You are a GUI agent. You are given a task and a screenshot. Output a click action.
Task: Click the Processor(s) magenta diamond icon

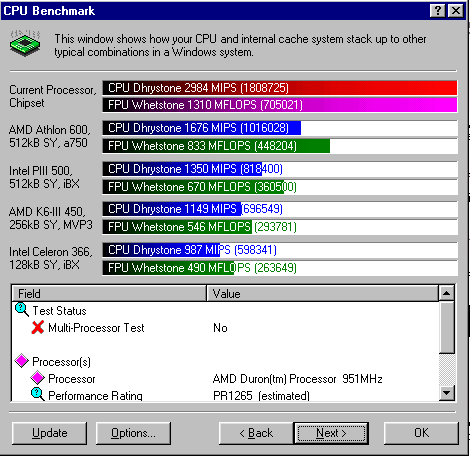tap(22, 361)
